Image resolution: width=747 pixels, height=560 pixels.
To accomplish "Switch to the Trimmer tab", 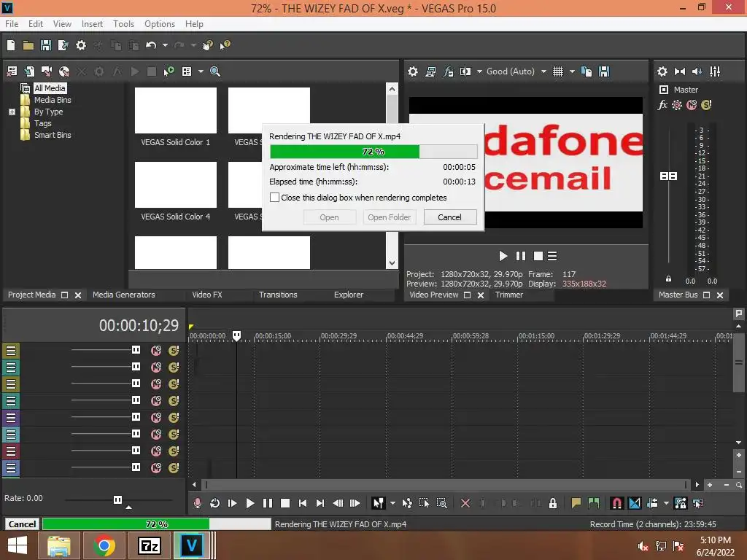I will (x=509, y=295).
